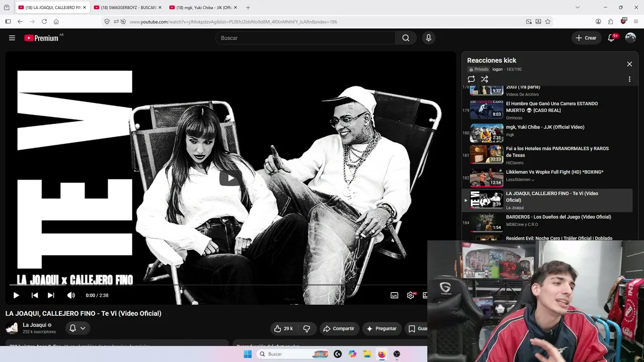Open the tab list dropdown chevron

click(577, 8)
